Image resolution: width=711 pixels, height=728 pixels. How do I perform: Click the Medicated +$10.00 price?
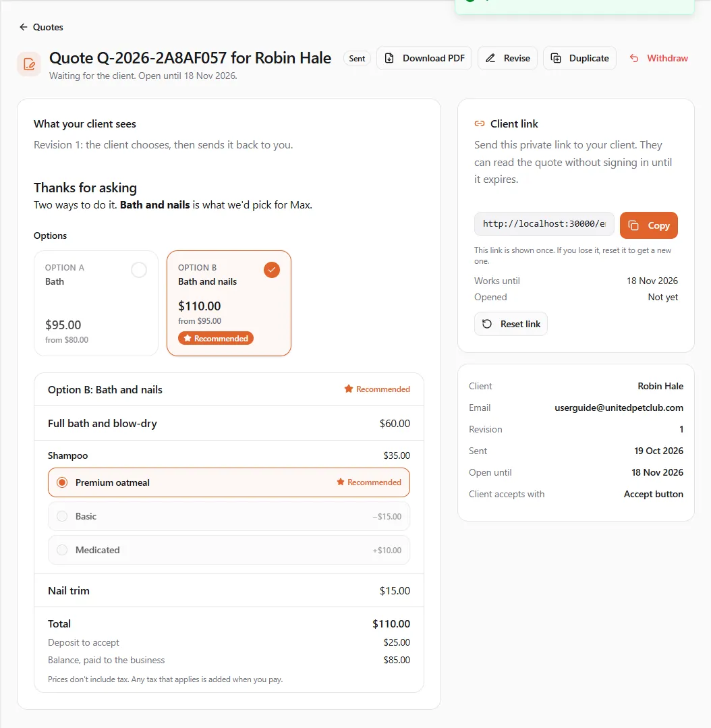pos(387,550)
